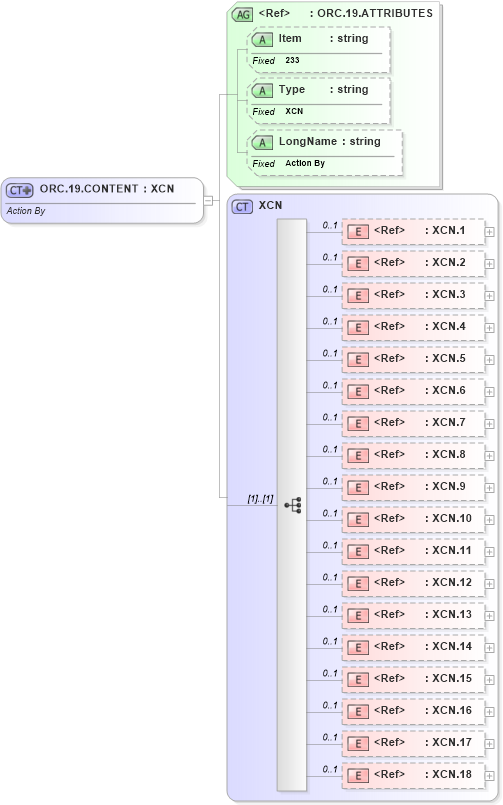The height and width of the screenshot is (805, 503).
Task: Expand the XCN.7 element plus box
Action: 490,424
